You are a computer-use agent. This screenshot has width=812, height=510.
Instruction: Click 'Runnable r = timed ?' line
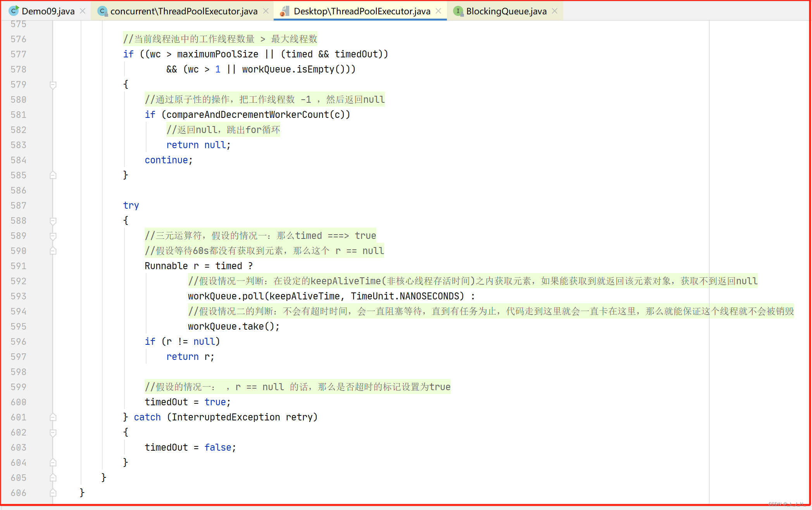(x=199, y=266)
